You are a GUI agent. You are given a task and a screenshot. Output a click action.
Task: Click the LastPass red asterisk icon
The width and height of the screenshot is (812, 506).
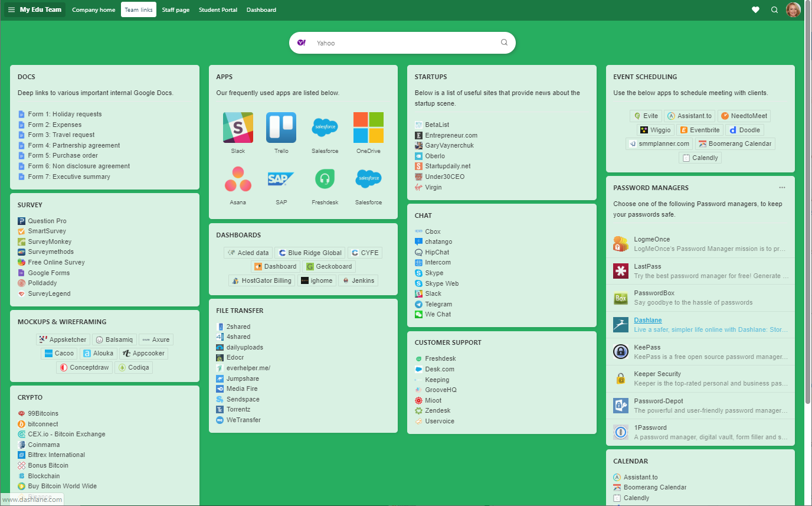coord(621,271)
